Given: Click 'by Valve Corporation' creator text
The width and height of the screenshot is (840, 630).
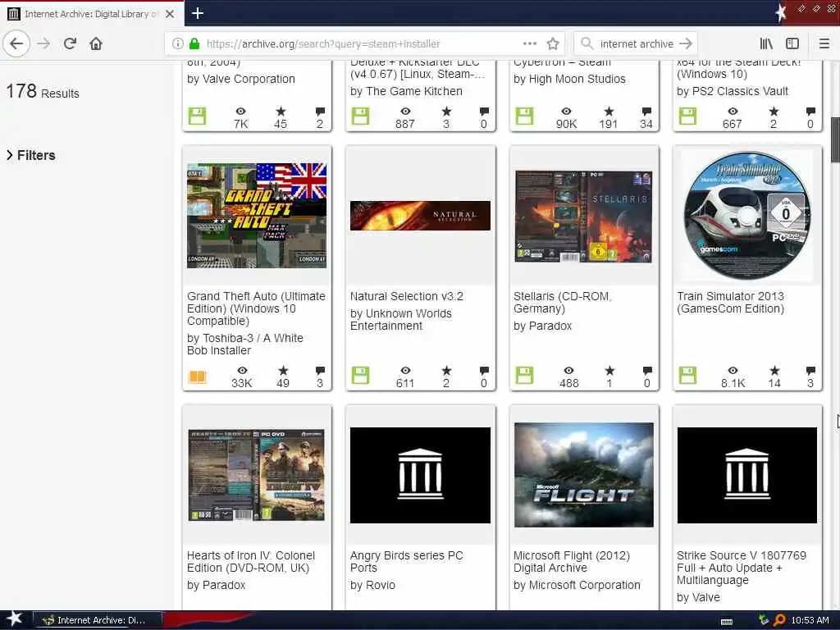Looking at the screenshot, I should 241,79.
